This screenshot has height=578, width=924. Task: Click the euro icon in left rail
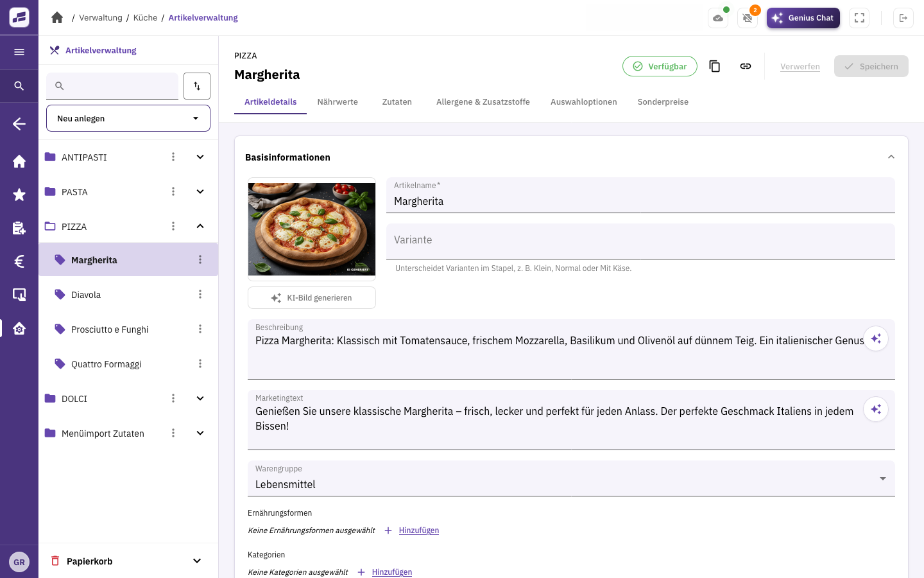(x=19, y=261)
